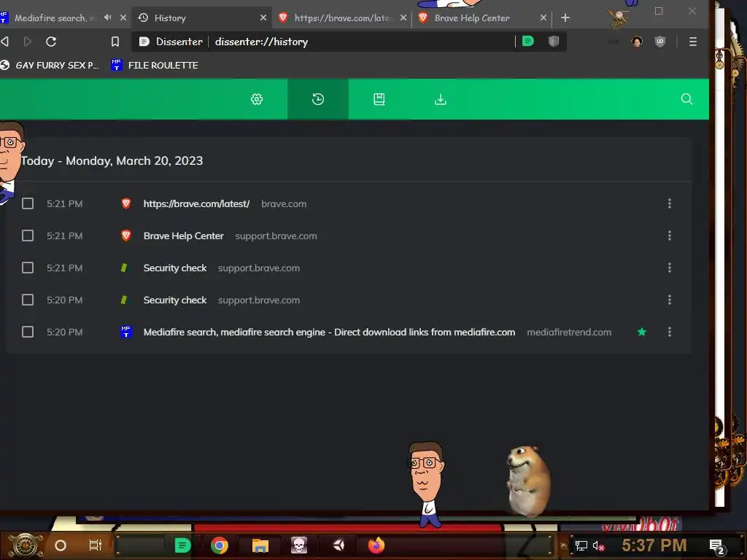
Task: Open the Bookmarks icon in green toolbar
Action: 379,99
